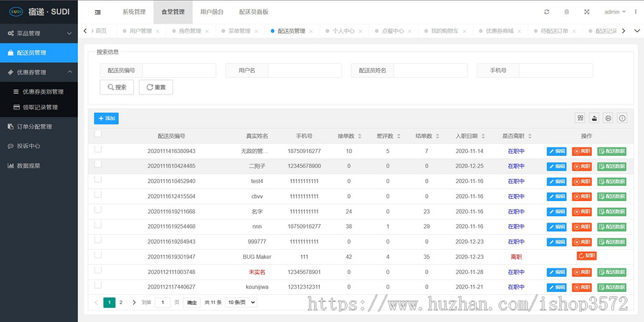Close the 配送员管理 tab

click(311, 31)
